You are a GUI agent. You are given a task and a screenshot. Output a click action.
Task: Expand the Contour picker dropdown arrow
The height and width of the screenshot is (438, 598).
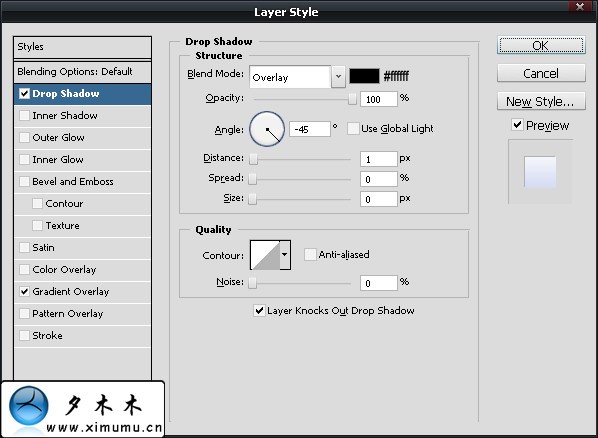(x=285, y=255)
